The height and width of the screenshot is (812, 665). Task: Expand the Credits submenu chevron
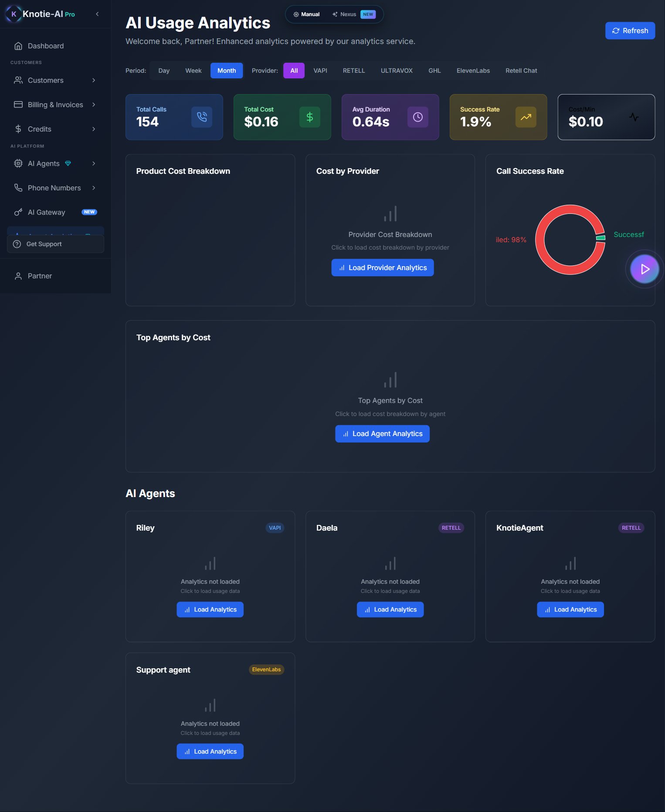click(94, 129)
